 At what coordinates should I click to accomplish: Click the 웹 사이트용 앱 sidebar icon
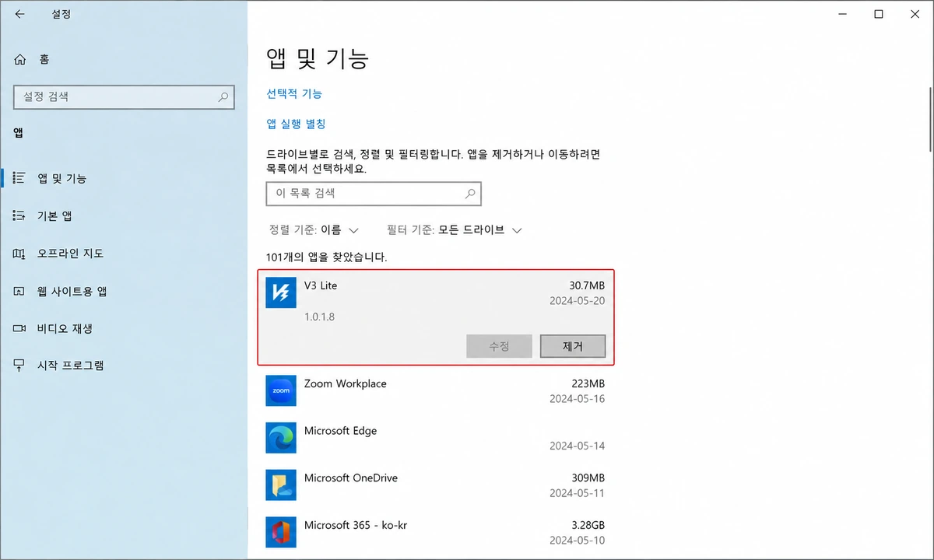coord(19,291)
